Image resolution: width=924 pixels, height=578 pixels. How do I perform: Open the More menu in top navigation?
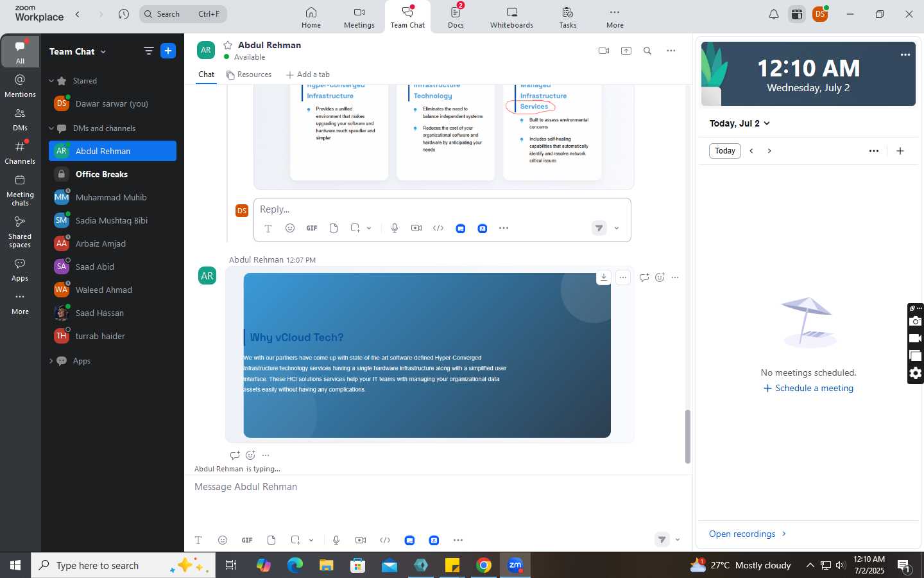pos(615,17)
